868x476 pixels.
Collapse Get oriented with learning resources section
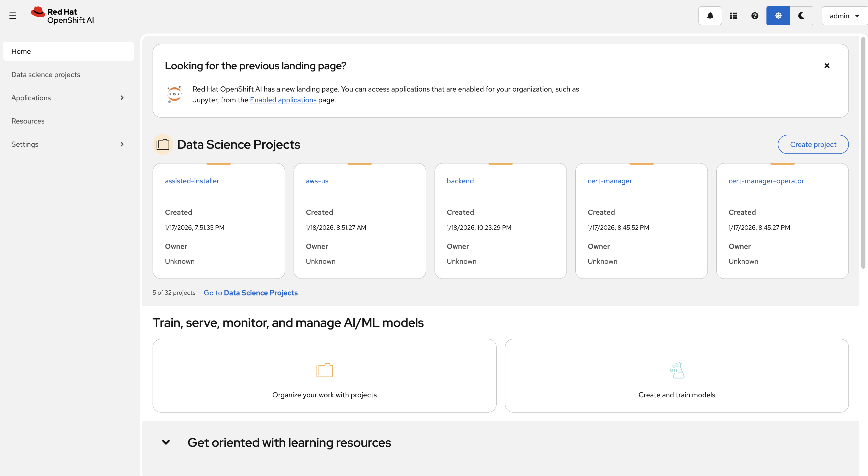point(166,442)
